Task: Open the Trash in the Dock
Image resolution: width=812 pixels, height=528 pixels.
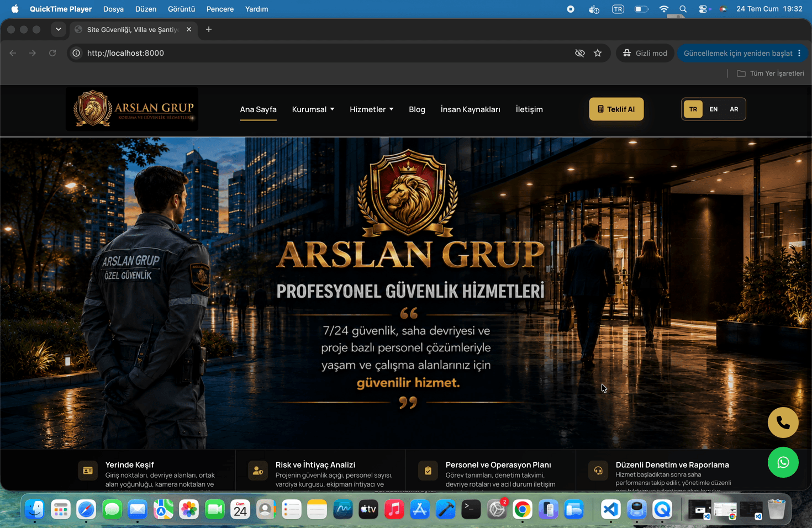Action: coord(777,509)
